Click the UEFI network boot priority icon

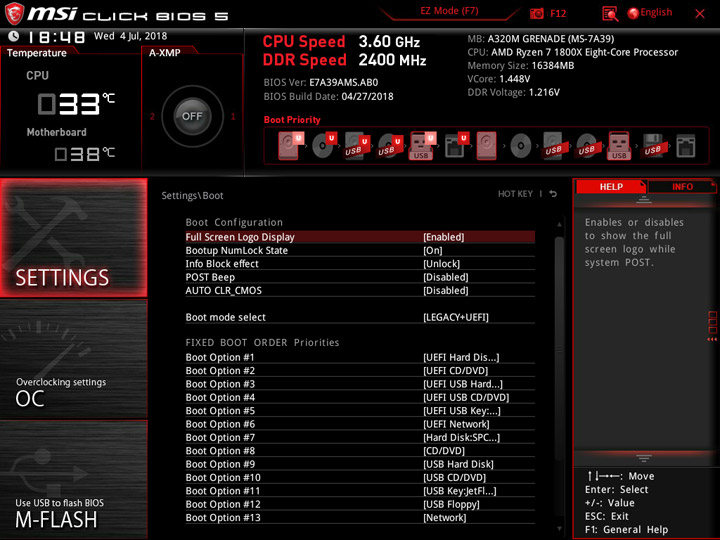click(x=456, y=146)
